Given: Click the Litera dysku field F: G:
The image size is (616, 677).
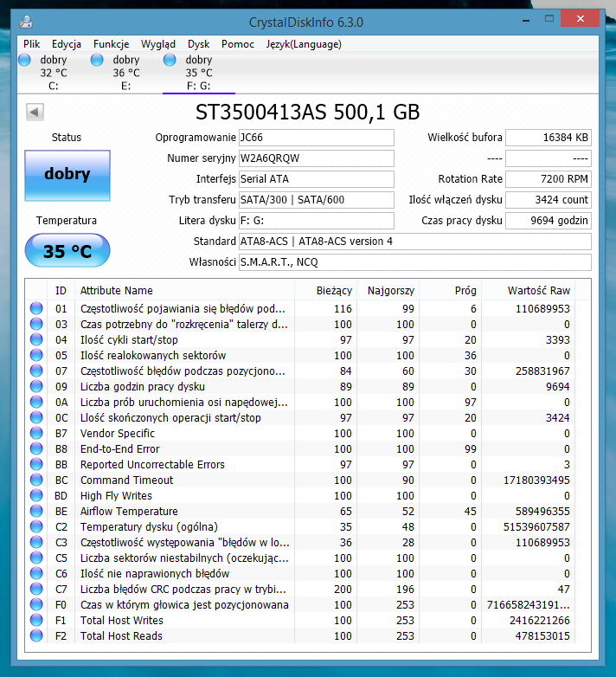Looking at the screenshot, I should 316,220.
